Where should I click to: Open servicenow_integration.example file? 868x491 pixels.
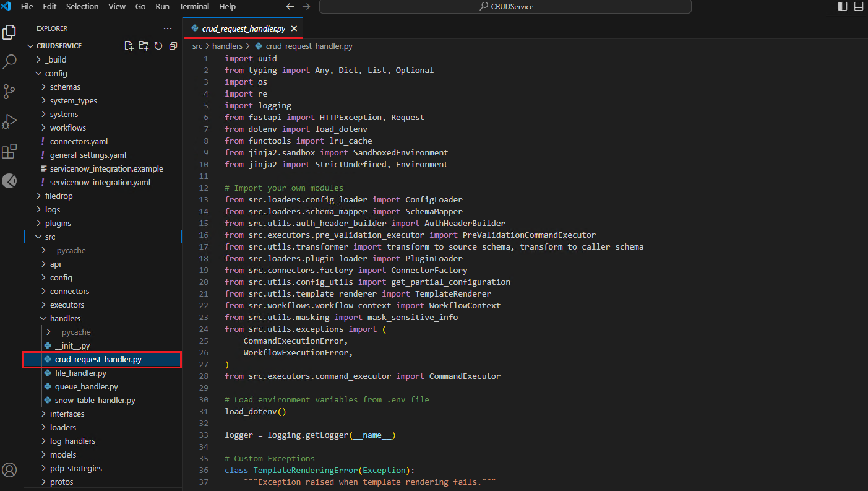(x=103, y=168)
